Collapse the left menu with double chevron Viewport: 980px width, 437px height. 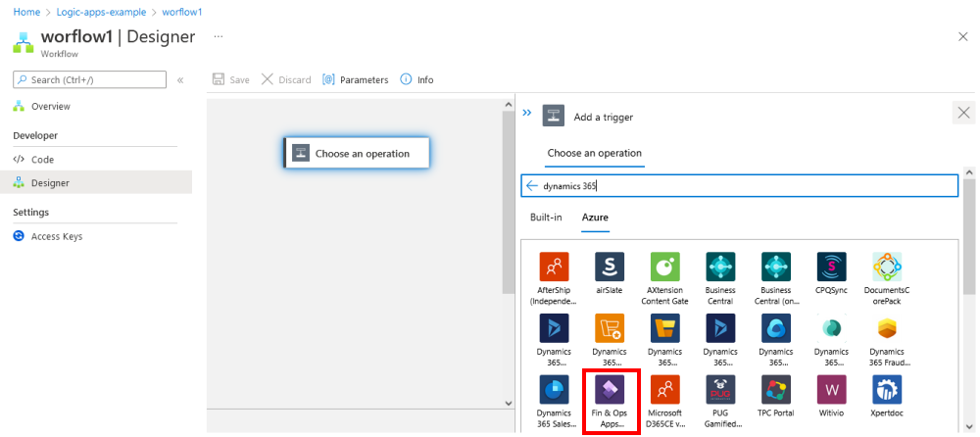(180, 80)
